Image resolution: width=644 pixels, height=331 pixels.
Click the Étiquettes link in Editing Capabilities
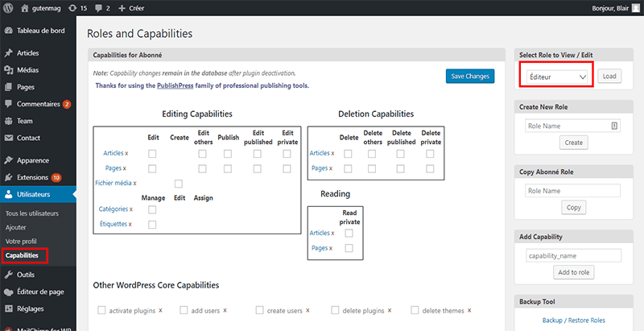pyautogui.click(x=114, y=224)
